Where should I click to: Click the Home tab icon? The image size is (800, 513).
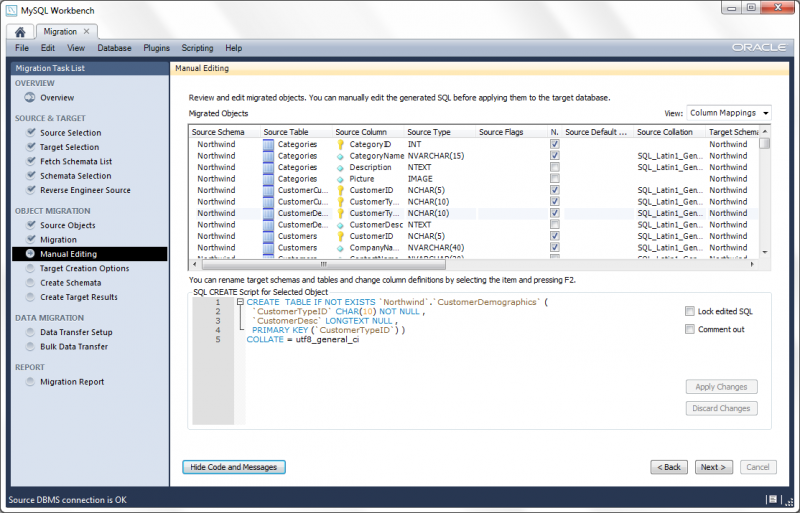(x=19, y=32)
